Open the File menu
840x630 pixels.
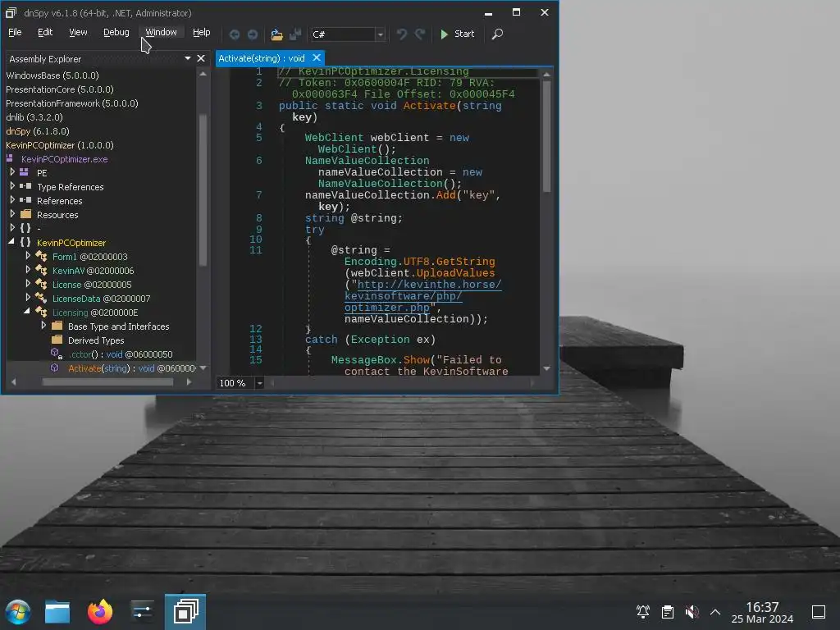(x=15, y=32)
